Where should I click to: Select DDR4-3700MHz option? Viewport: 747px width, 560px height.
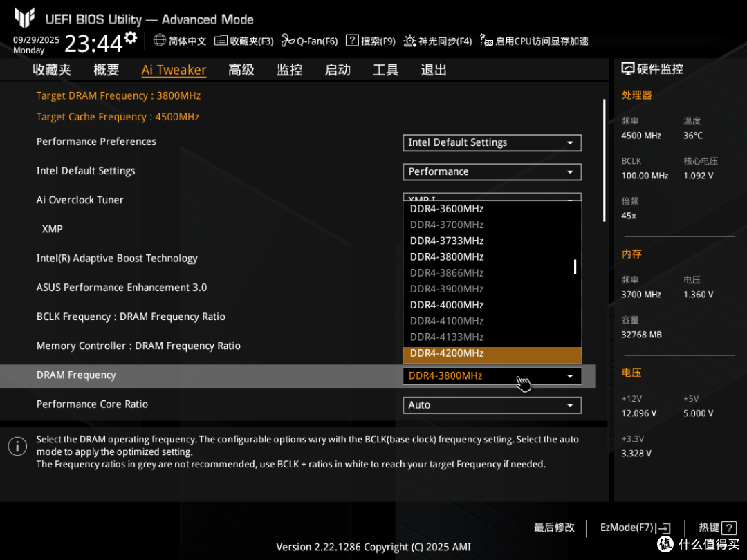click(492, 225)
